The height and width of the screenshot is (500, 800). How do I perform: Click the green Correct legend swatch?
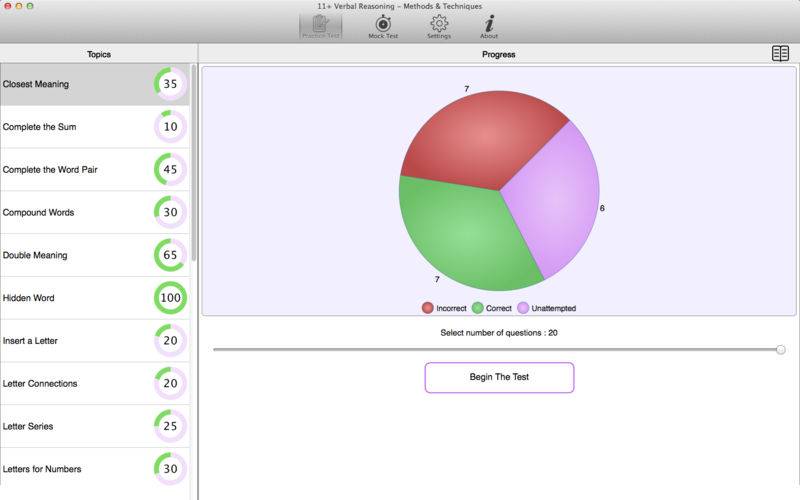(x=478, y=308)
